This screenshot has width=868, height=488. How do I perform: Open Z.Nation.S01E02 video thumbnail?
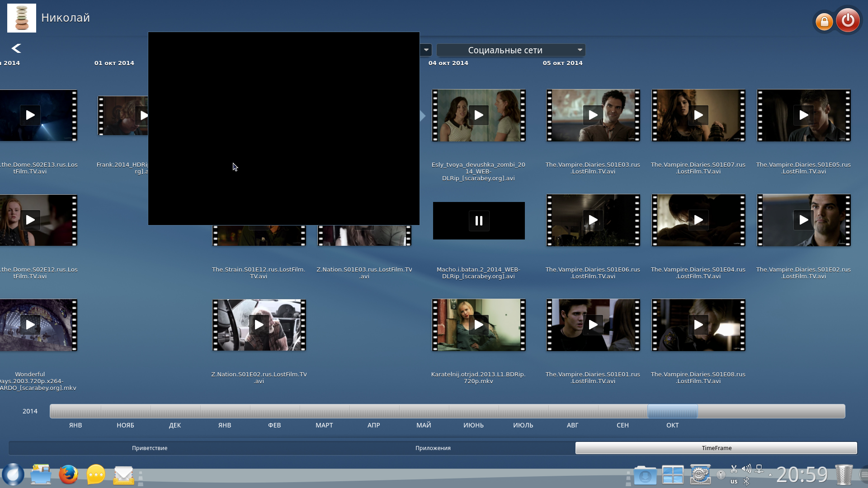259,325
